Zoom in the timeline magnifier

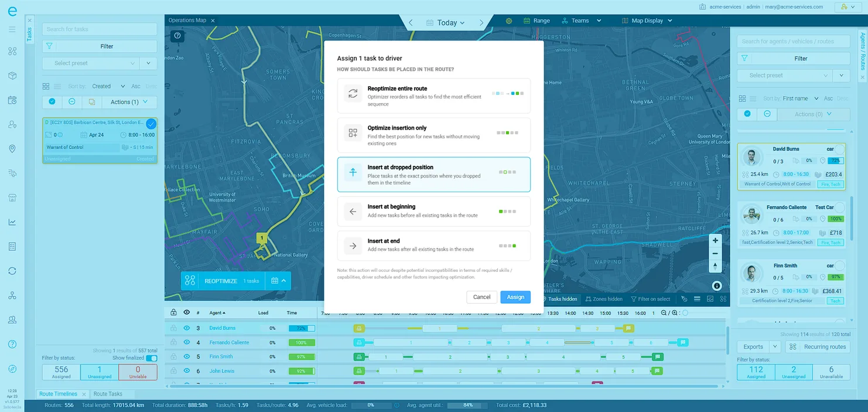tap(675, 313)
